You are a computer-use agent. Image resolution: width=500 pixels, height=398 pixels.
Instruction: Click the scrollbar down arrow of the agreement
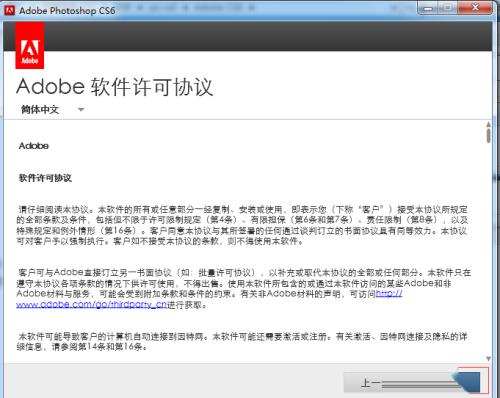488,359
